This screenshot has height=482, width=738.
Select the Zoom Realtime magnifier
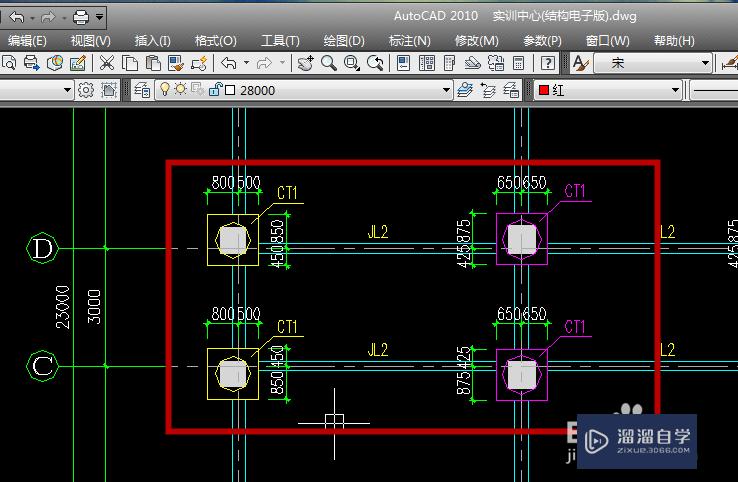pyautogui.click(x=329, y=63)
